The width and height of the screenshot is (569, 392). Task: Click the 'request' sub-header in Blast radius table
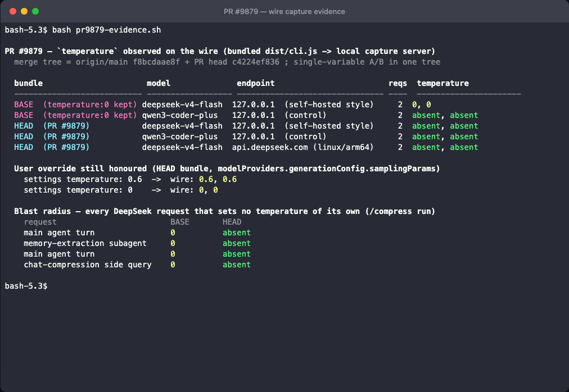click(40, 222)
